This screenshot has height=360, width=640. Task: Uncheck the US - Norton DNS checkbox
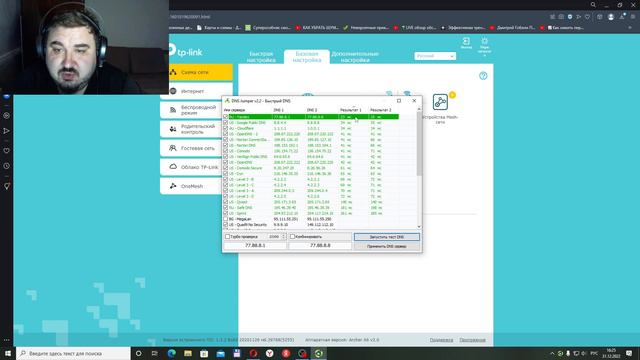(x=226, y=145)
